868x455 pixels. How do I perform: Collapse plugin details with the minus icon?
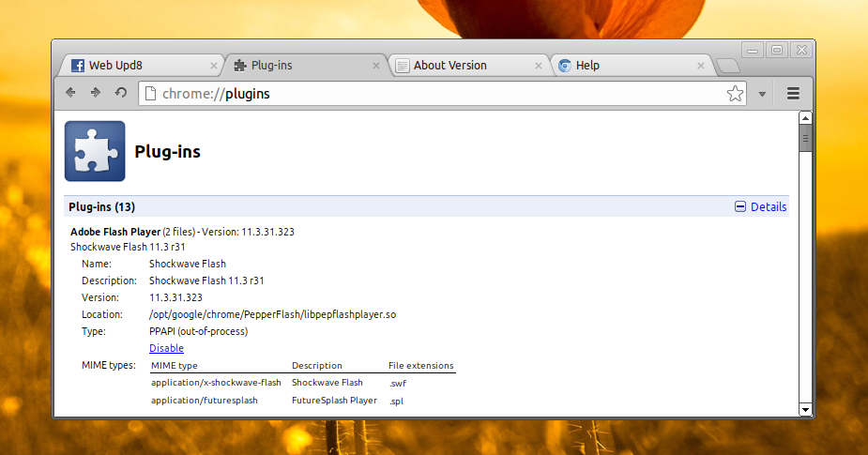[x=740, y=206]
